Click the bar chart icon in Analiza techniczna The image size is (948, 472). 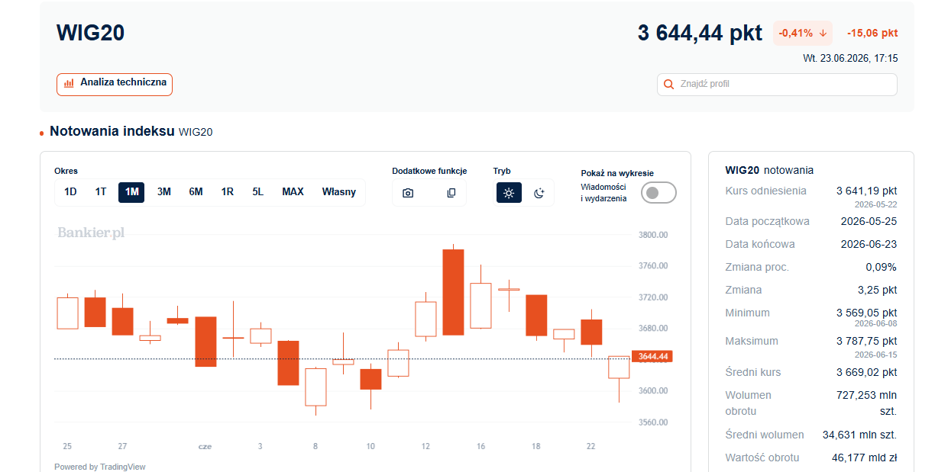click(69, 83)
